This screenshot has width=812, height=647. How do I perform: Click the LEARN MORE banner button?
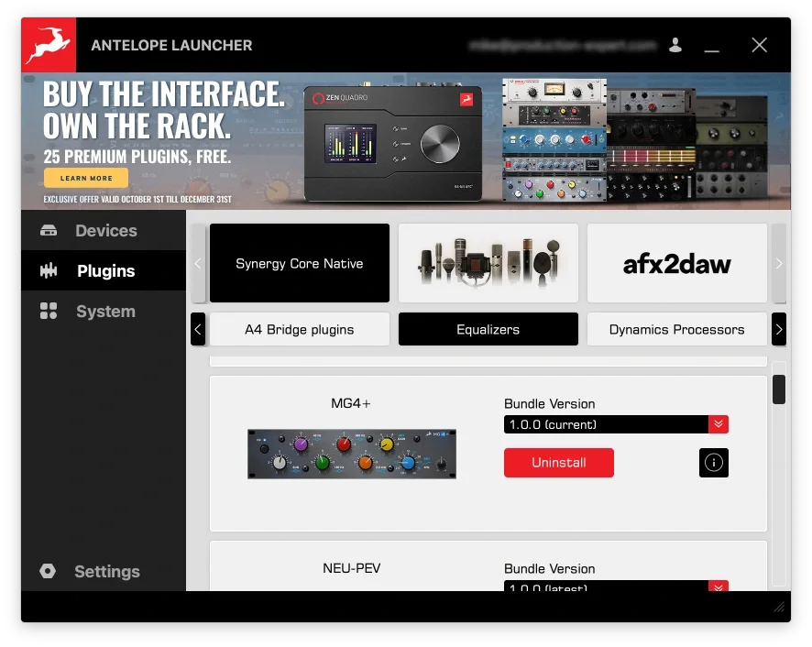[x=85, y=178]
